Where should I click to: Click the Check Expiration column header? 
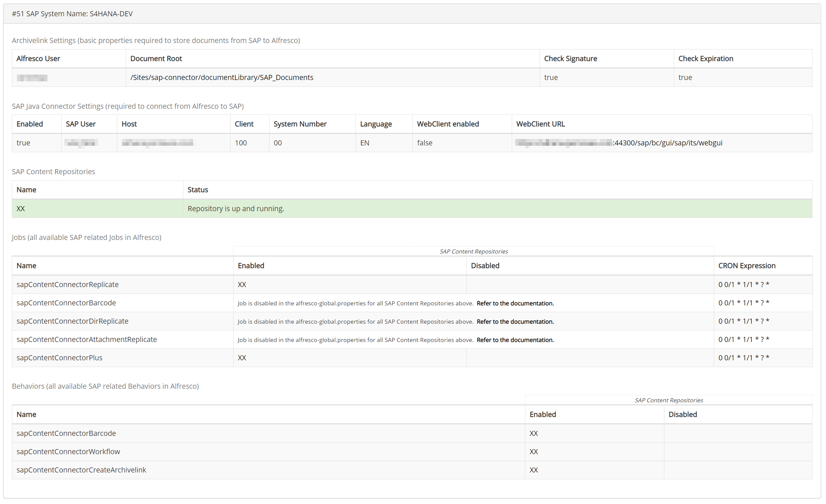tap(705, 58)
